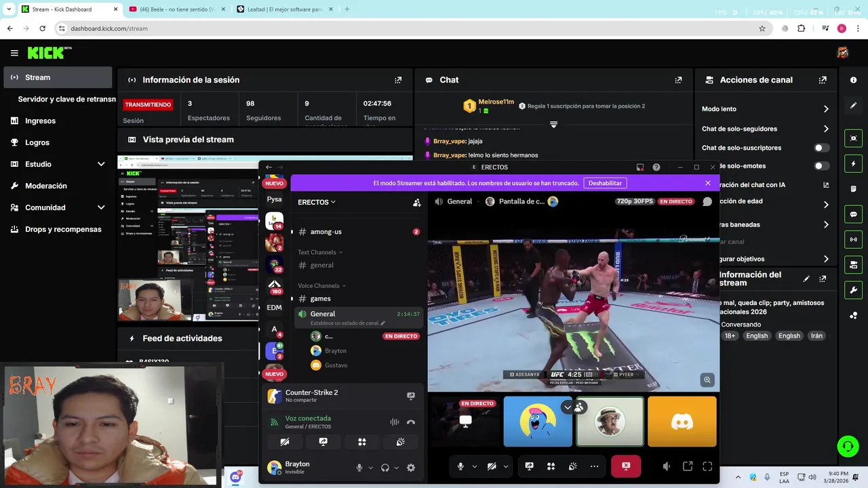Viewport: 868px width, 488px height.
Task: Dismiss the streamer mode banner
Action: point(708,183)
